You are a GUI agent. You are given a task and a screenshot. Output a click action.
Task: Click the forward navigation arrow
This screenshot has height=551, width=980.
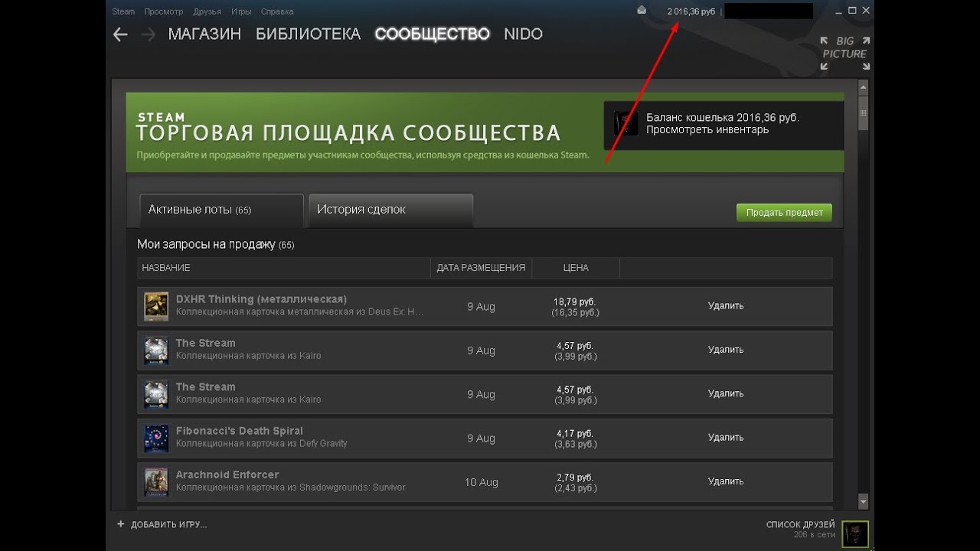(149, 34)
